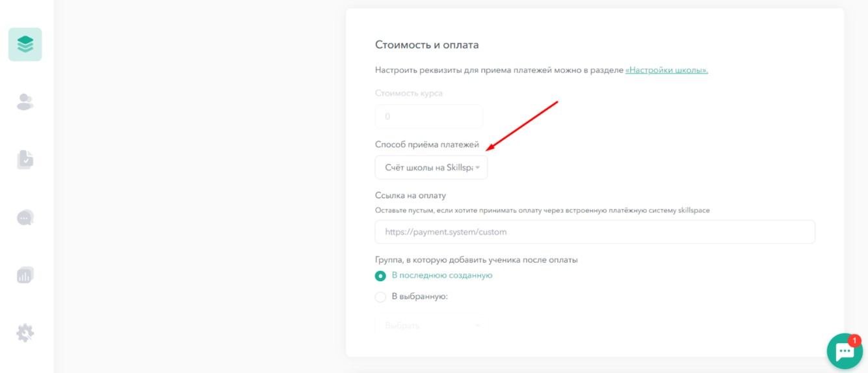
Task: Select the «В выбранную:» radio option
Action: 380,297
